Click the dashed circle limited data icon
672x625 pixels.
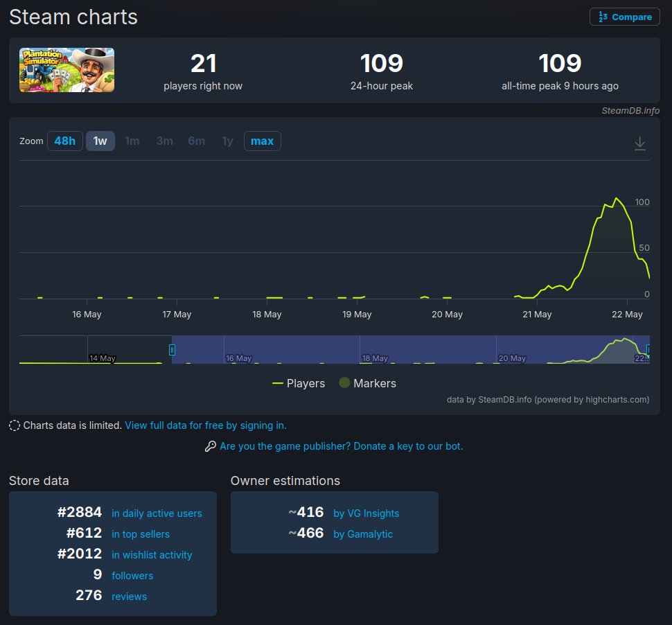(15, 425)
